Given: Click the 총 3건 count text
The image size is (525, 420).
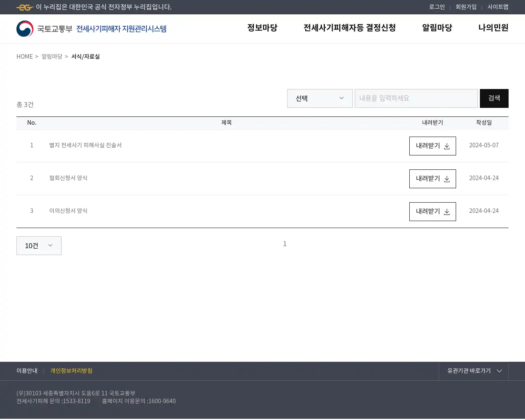Looking at the screenshot, I should point(25,105).
